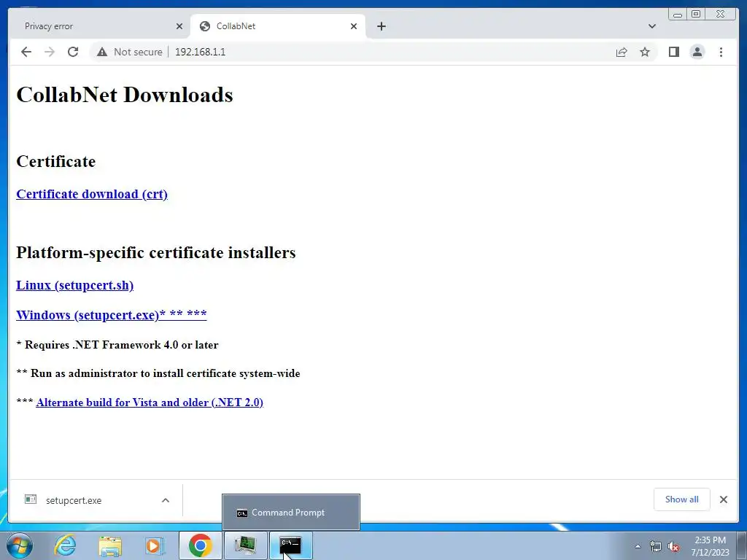747x560 pixels.
Task: Open the clock showing 2:35 PM
Action: tap(710, 546)
